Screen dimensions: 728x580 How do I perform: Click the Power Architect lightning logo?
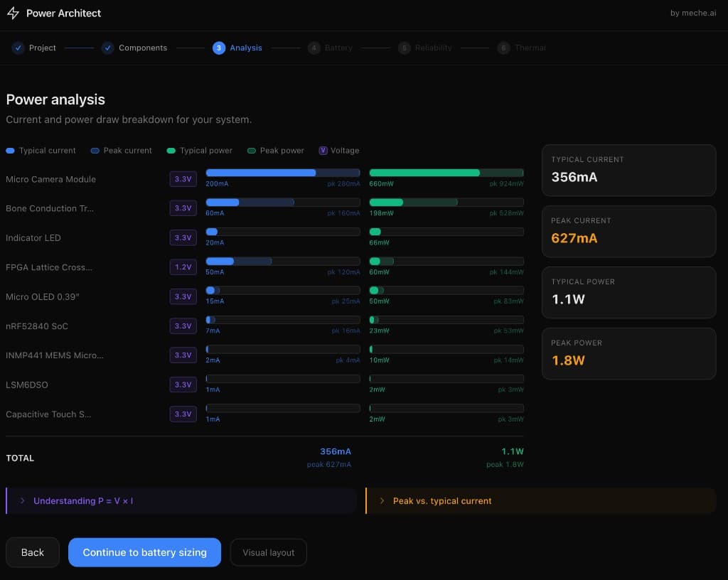click(13, 13)
